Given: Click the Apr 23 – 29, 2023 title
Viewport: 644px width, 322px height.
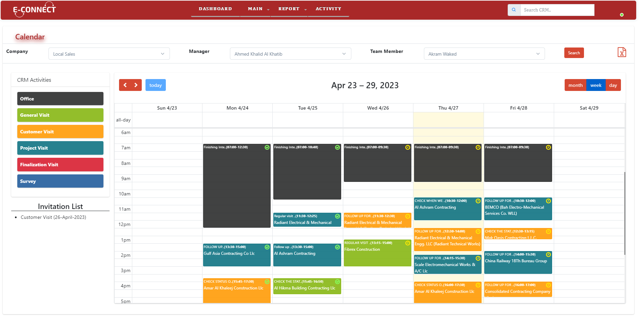Looking at the screenshot, I should click(x=365, y=85).
